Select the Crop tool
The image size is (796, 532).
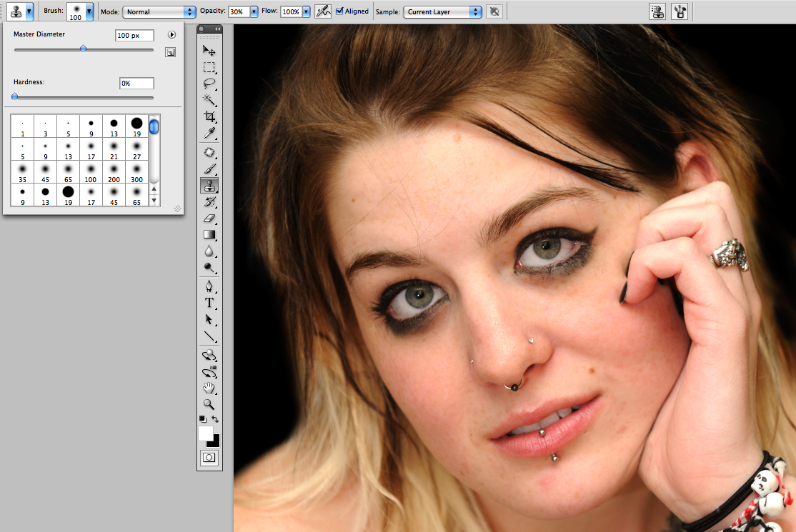point(209,116)
